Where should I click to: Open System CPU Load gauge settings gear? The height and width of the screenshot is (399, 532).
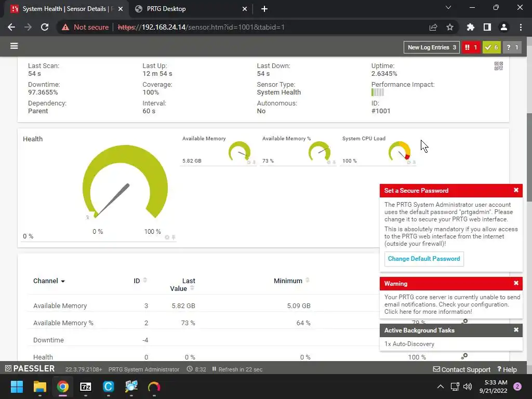click(x=409, y=162)
